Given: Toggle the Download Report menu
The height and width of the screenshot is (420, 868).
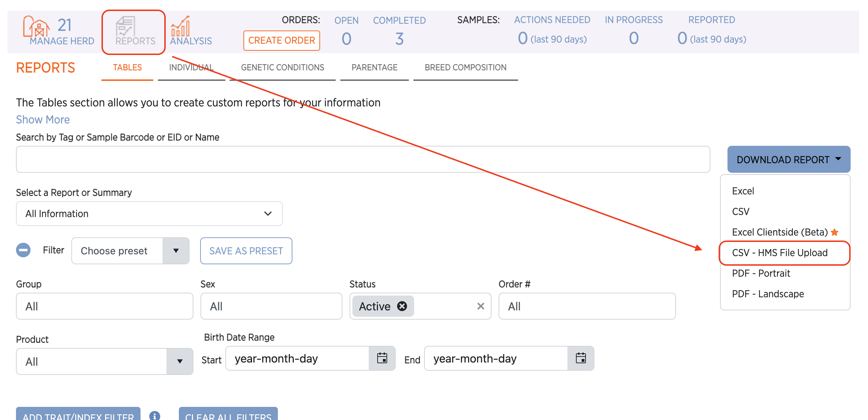Looking at the screenshot, I should 789,160.
